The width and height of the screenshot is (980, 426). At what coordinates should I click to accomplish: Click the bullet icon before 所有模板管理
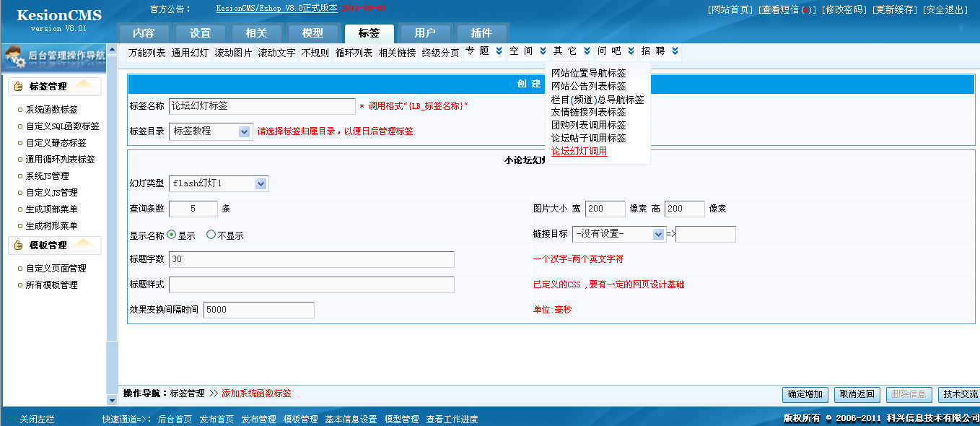[20, 285]
